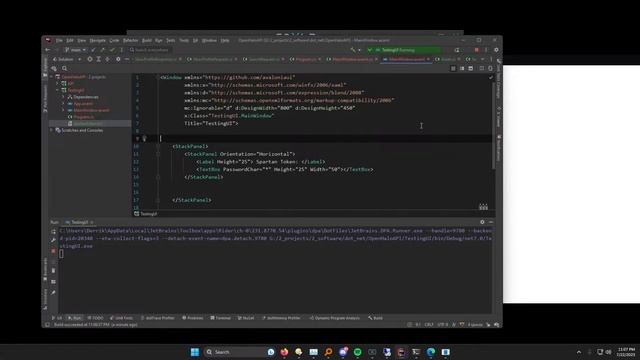Open the NuGet tool window
The width and height of the screenshot is (640, 360).
pyautogui.click(x=246, y=318)
